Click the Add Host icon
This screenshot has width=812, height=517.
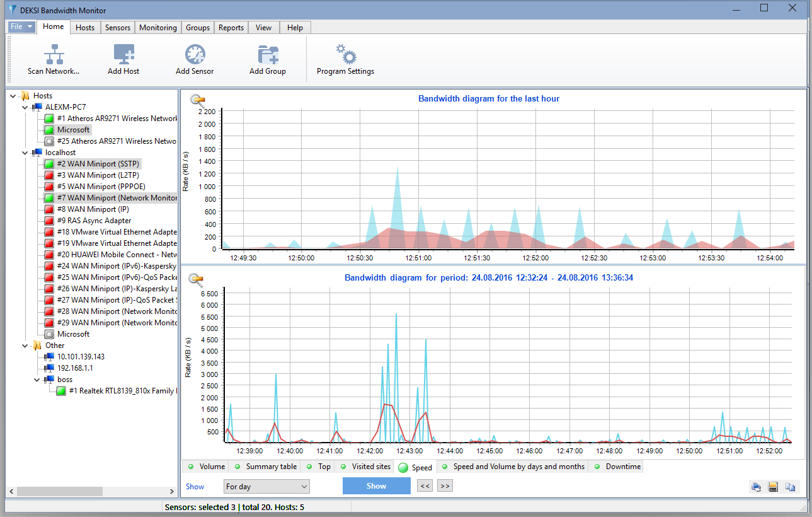tap(123, 55)
